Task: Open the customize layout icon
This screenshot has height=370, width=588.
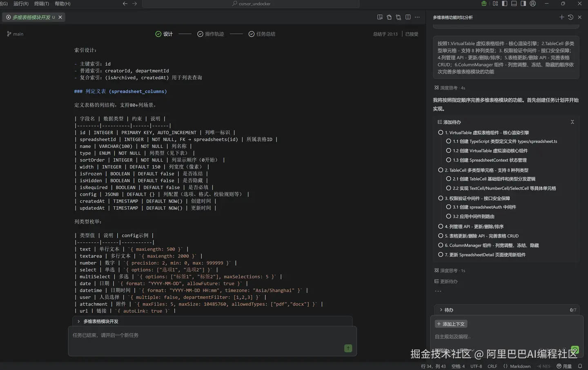Action: (x=495, y=4)
